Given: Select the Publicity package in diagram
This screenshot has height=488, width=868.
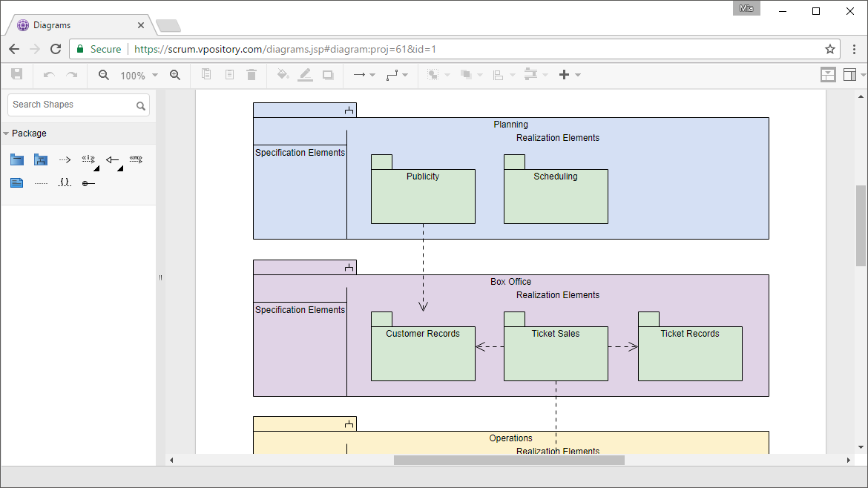Looking at the screenshot, I should point(423,189).
